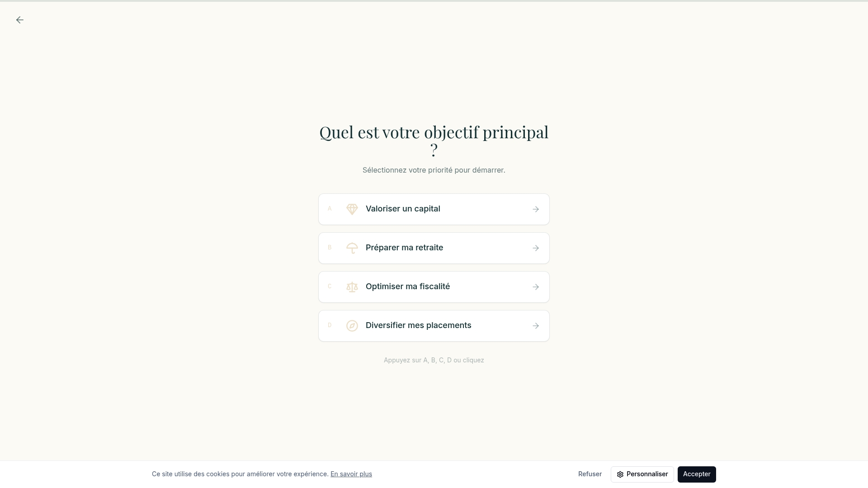868x488 pixels.
Task: Open the En savoir plus link
Action: click(x=351, y=474)
